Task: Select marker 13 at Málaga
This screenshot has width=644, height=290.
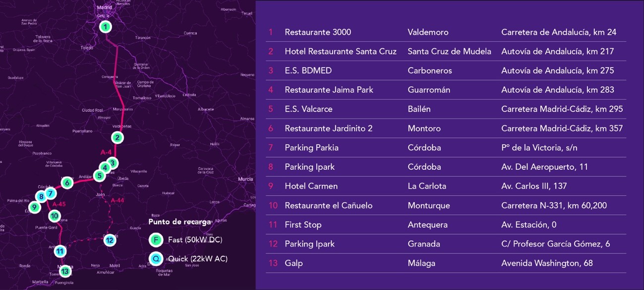Action: [x=65, y=271]
